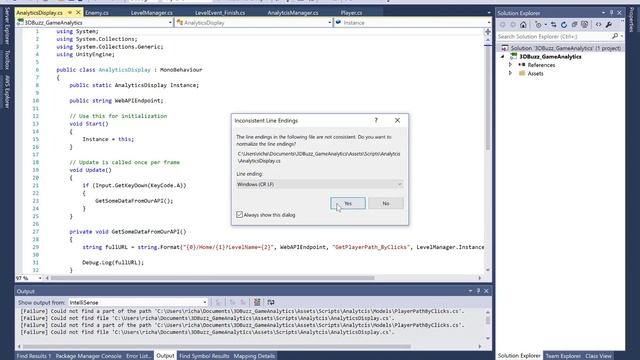Image resolution: width=640 pixels, height=360 pixels.
Task: Expand the Assets folder node
Action: pos(510,73)
